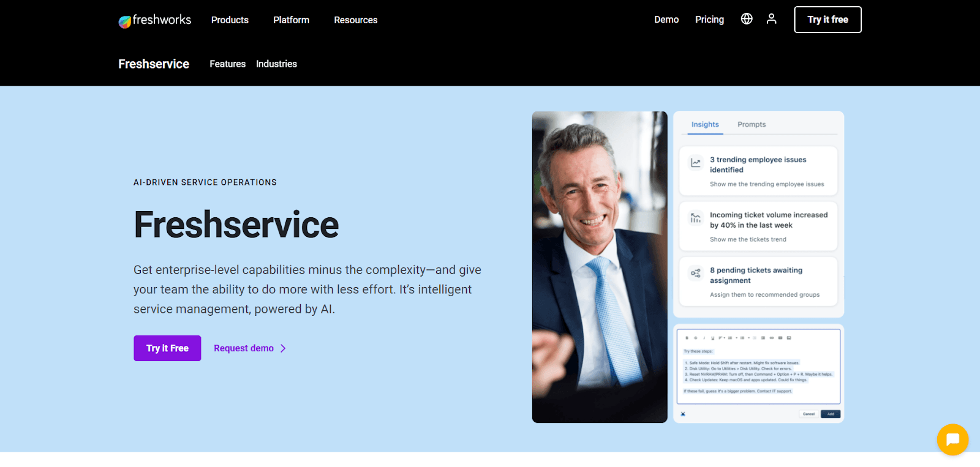Open the orange chat widget

tap(952, 439)
